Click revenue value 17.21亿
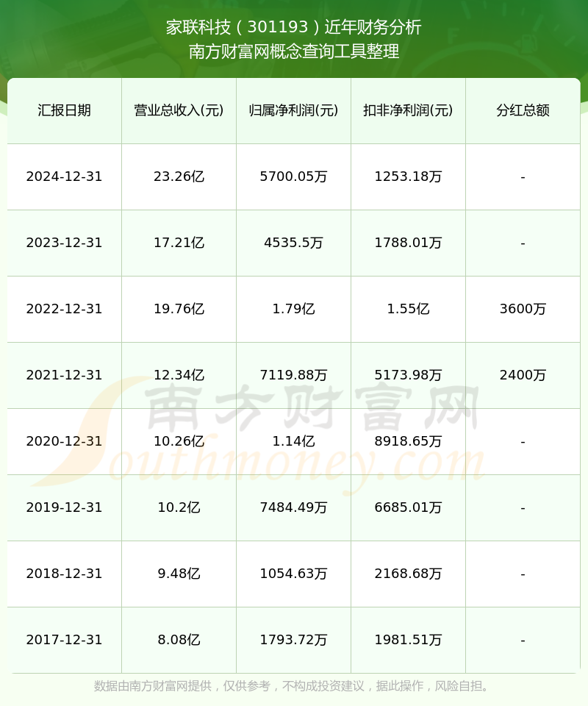Viewport: 588px width, 706px height. tap(179, 243)
